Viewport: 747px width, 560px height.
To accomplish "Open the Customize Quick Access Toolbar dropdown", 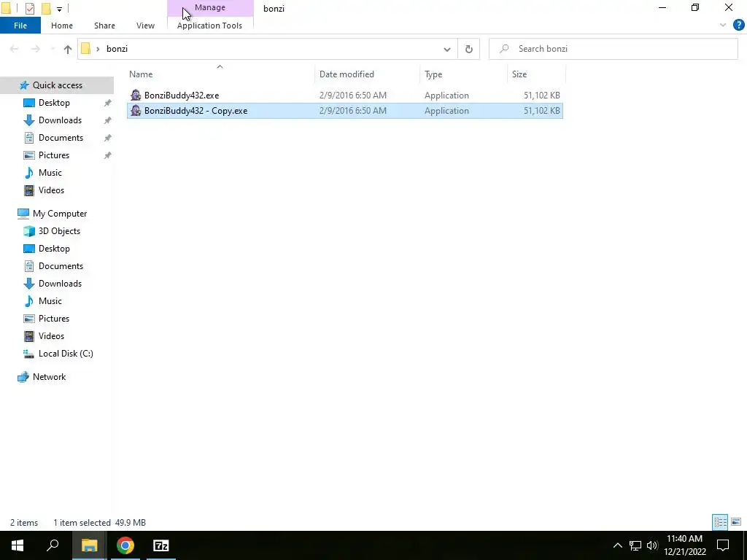I will point(60,9).
